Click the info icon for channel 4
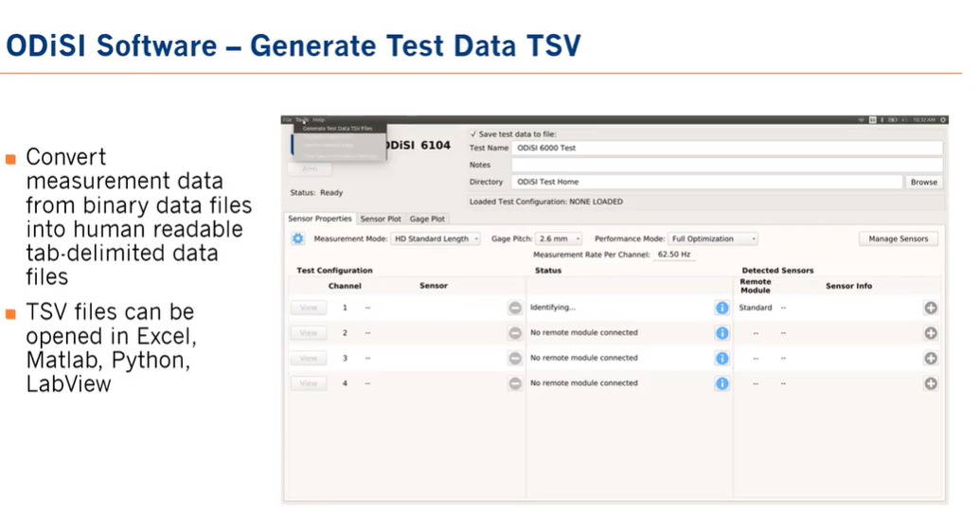 coord(722,383)
